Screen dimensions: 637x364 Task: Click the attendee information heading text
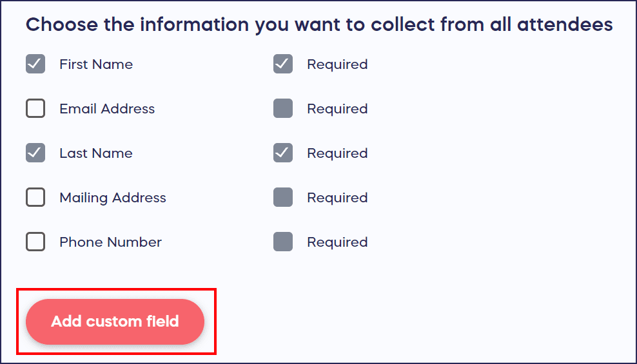coord(319,25)
